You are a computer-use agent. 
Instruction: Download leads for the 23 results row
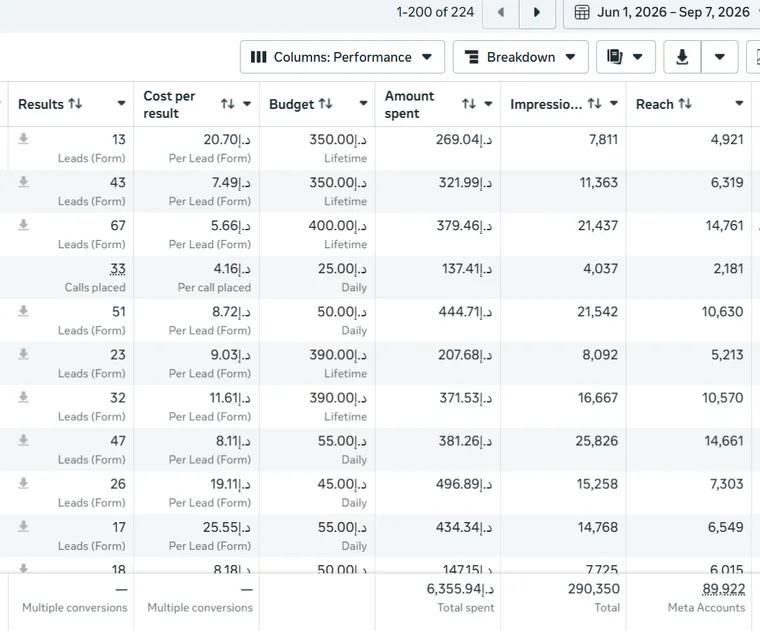click(23, 355)
